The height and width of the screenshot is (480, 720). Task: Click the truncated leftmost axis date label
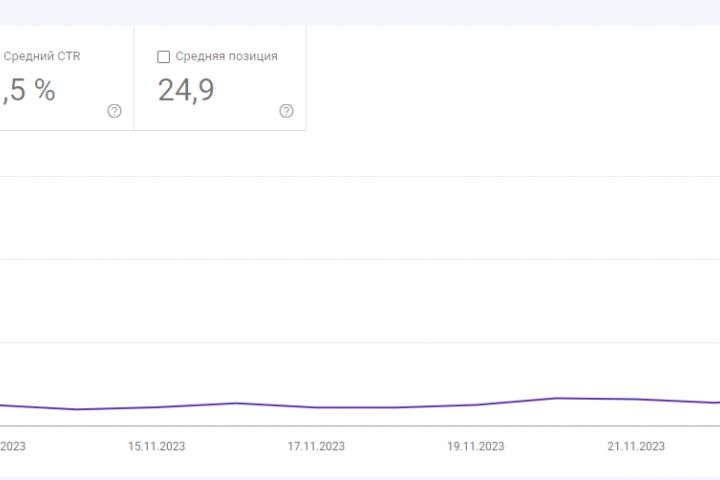(12, 447)
